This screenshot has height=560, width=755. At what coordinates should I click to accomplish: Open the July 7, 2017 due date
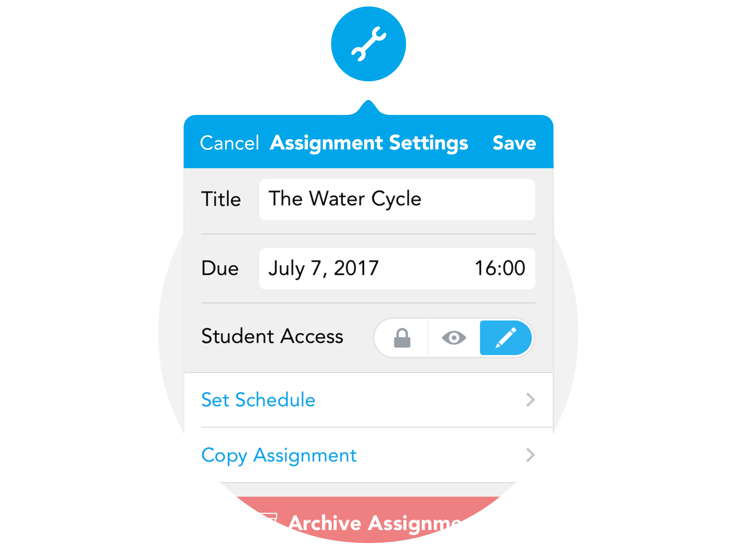click(323, 269)
